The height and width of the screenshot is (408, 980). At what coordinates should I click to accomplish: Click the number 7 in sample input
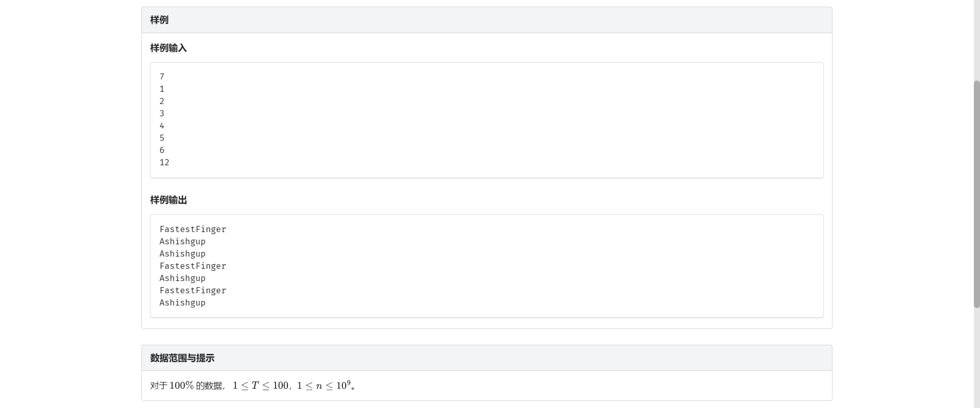click(x=162, y=76)
